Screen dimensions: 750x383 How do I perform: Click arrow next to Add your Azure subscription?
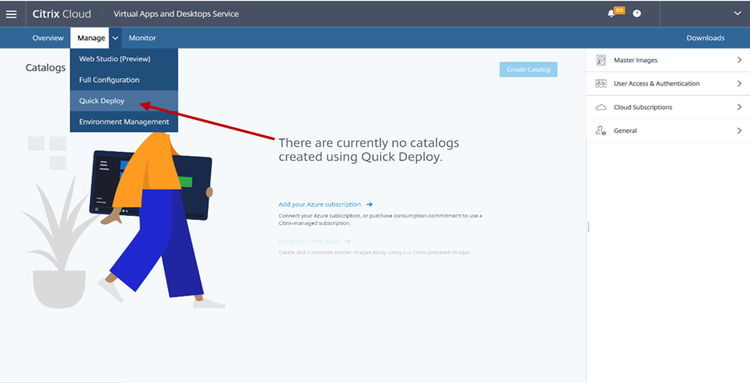click(x=369, y=204)
